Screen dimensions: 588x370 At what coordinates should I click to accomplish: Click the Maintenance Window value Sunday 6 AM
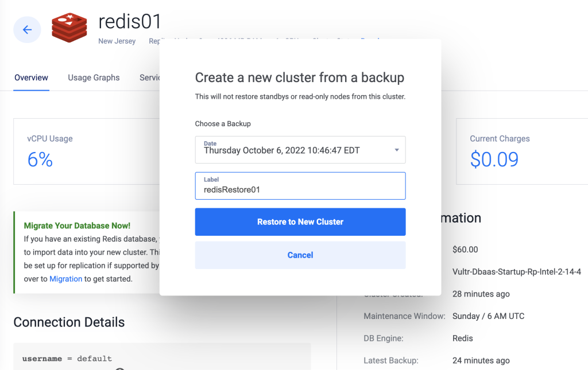(x=488, y=316)
